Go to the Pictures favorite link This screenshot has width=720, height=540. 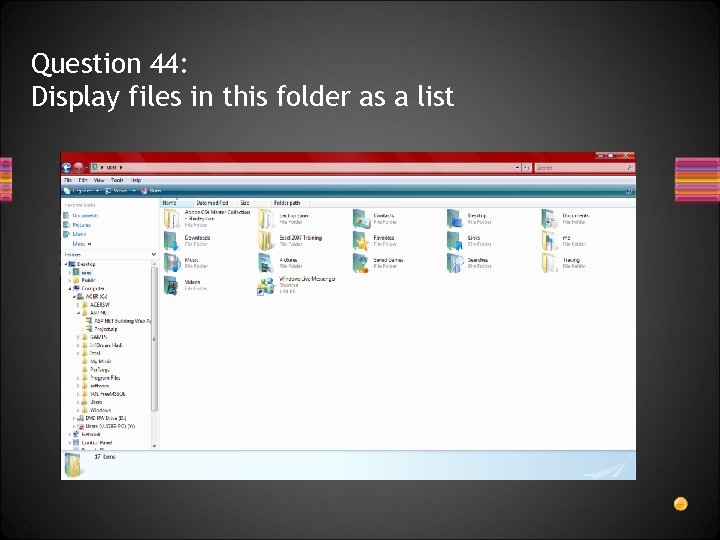click(77, 225)
